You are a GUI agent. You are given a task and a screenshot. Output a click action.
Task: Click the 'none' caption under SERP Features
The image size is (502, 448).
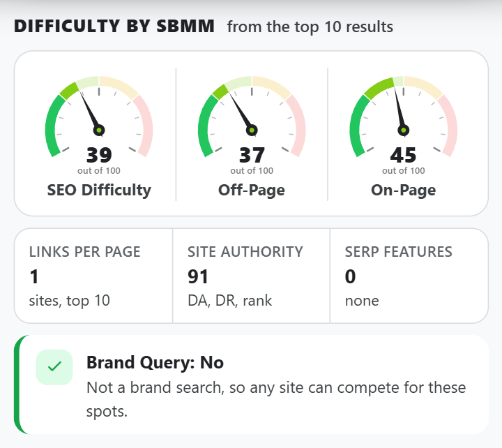(362, 301)
